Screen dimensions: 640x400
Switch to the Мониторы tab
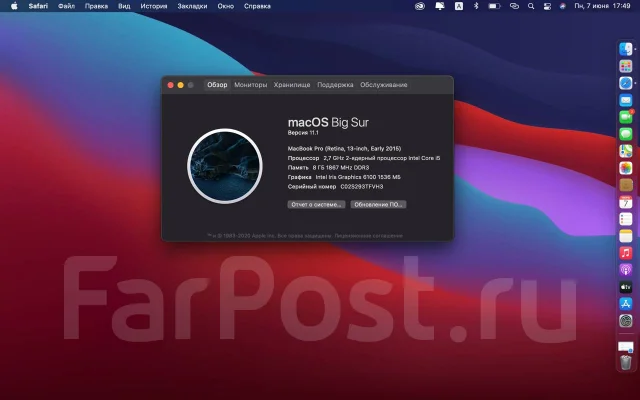point(251,85)
